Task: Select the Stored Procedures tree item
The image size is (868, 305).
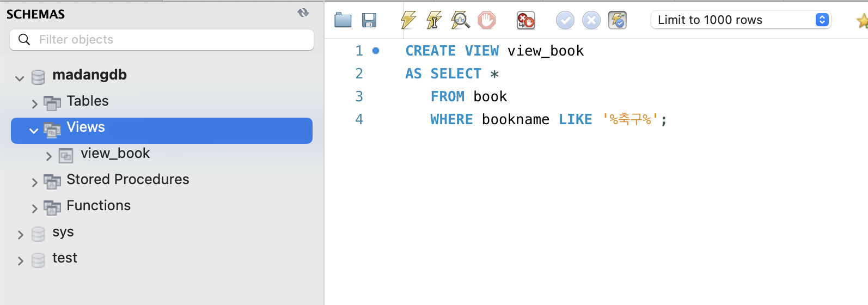Action: pos(128,180)
